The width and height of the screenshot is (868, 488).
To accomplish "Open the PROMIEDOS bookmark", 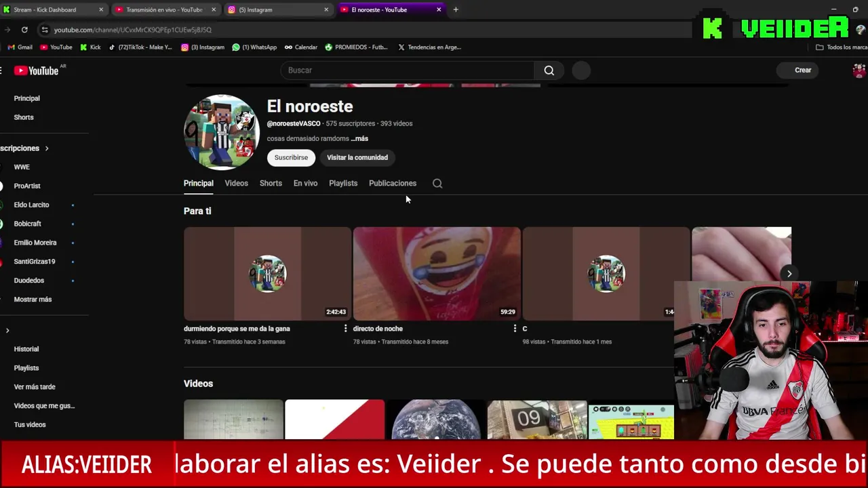I will 356,47.
